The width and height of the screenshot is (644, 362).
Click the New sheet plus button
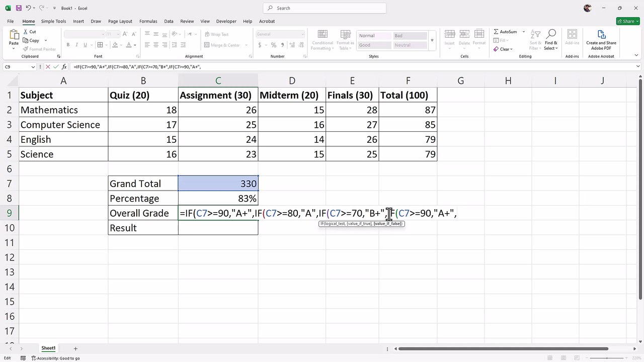coord(75,348)
